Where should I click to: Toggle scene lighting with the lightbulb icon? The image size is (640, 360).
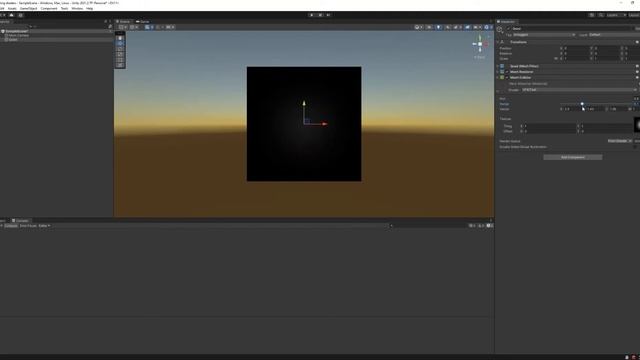coord(439,27)
